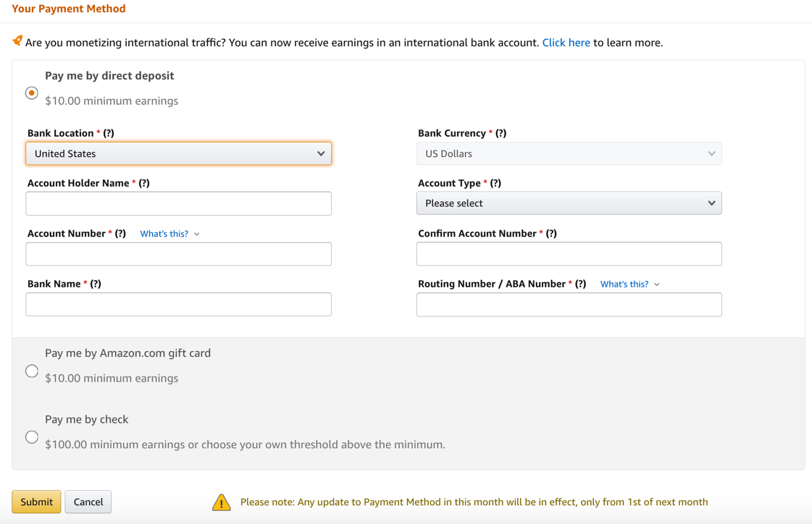Click the yellow warning triangle icon
The image size is (812, 524).
tap(221, 502)
